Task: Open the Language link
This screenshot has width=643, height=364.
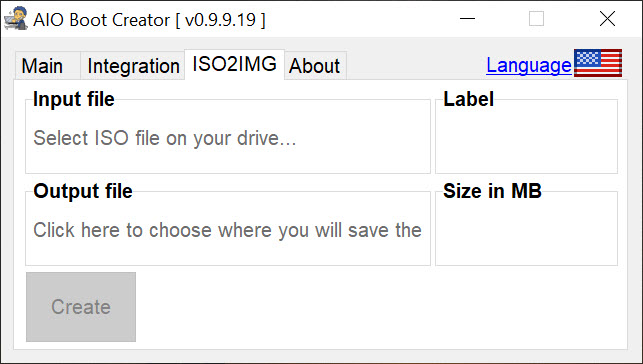Action: click(529, 65)
